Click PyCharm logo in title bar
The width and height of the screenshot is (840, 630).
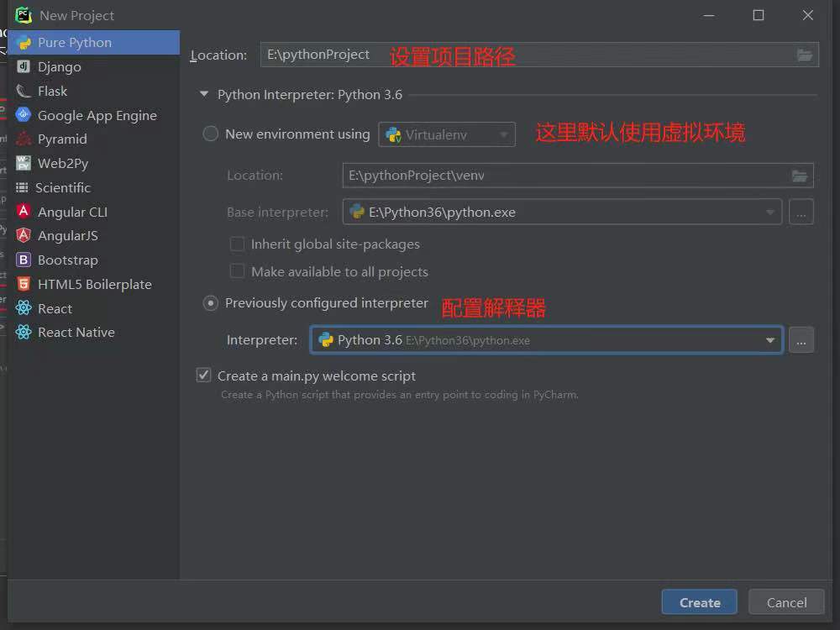(x=24, y=15)
